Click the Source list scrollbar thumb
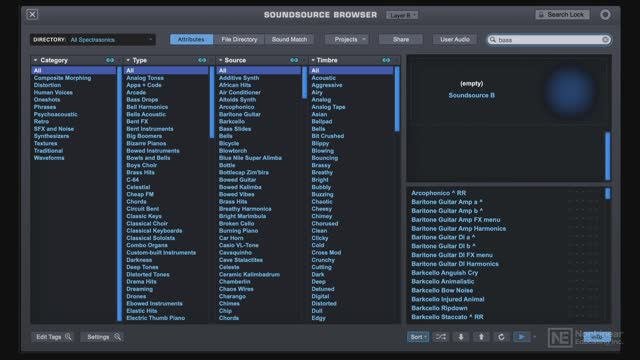Screen dimensions: 640x360 coord(304,82)
